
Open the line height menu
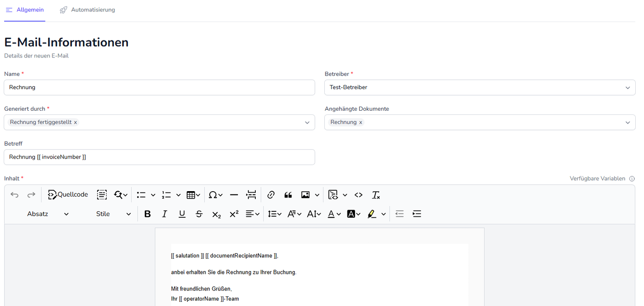[x=275, y=214]
